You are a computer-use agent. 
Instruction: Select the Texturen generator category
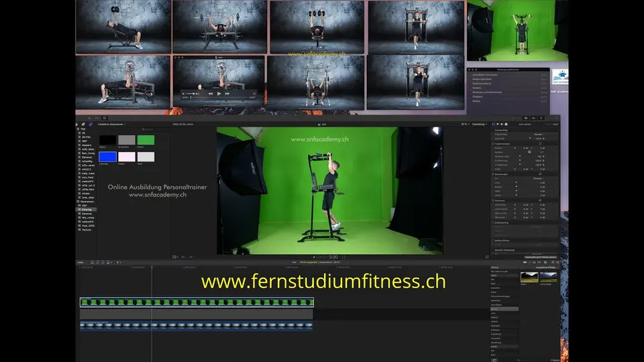click(x=86, y=230)
